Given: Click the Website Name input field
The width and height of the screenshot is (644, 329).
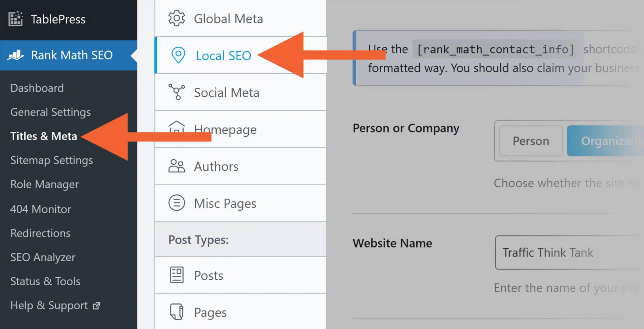Looking at the screenshot, I should 569,252.
